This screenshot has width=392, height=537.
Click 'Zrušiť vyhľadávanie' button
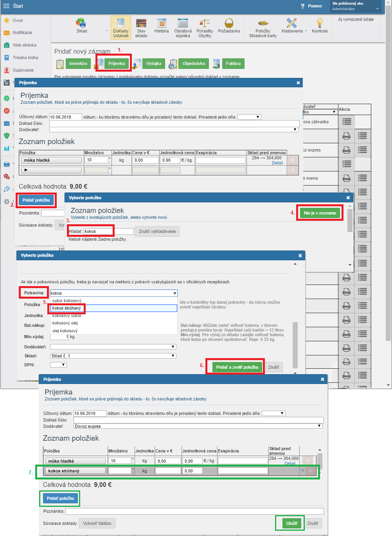(157, 231)
